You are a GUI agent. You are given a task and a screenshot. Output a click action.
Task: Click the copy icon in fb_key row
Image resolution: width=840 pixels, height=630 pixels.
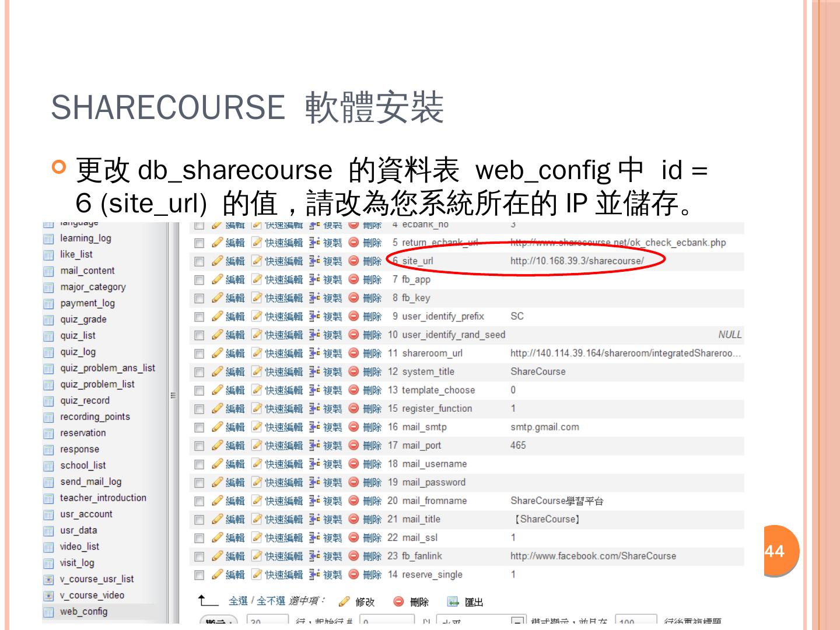315,297
